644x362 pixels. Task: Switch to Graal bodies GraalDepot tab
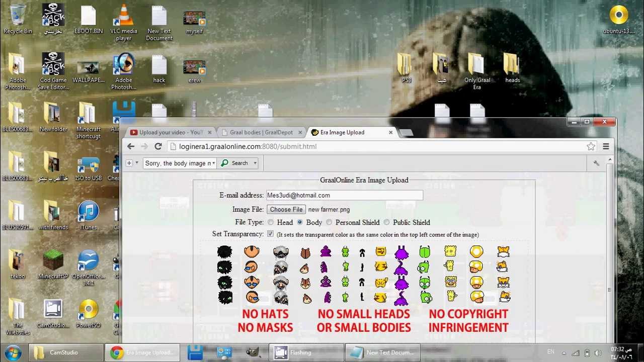pos(261,132)
